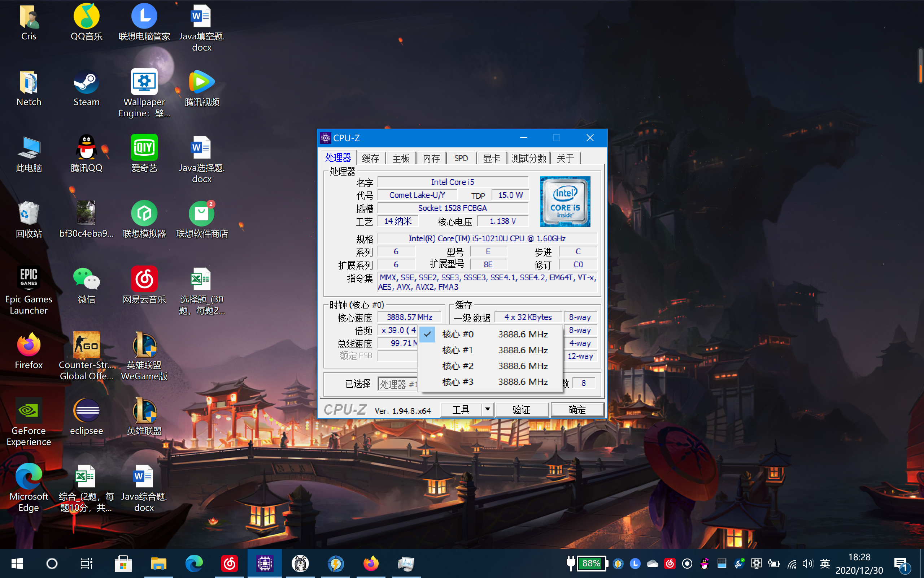Screen dimensions: 924x578
Task: Open the Windows Start menu
Action: (17, 564)
